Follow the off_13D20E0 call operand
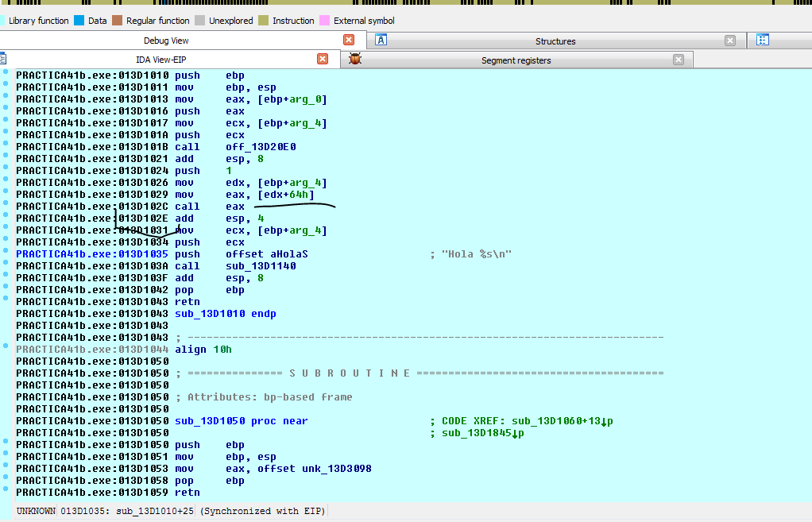 pos(261,147)
